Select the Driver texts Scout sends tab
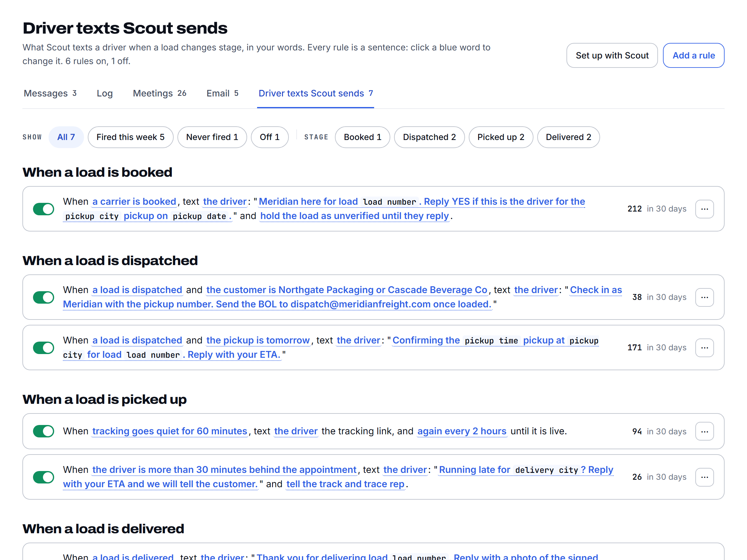Viewport: 747px width, 560px height. tap(315, 93)
